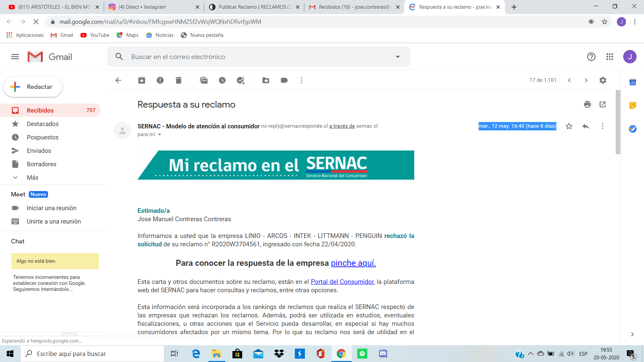Open Gmail bookmark in bookmarks bar
The height and width of the screenshot is (362, 644).
(62, 35)
